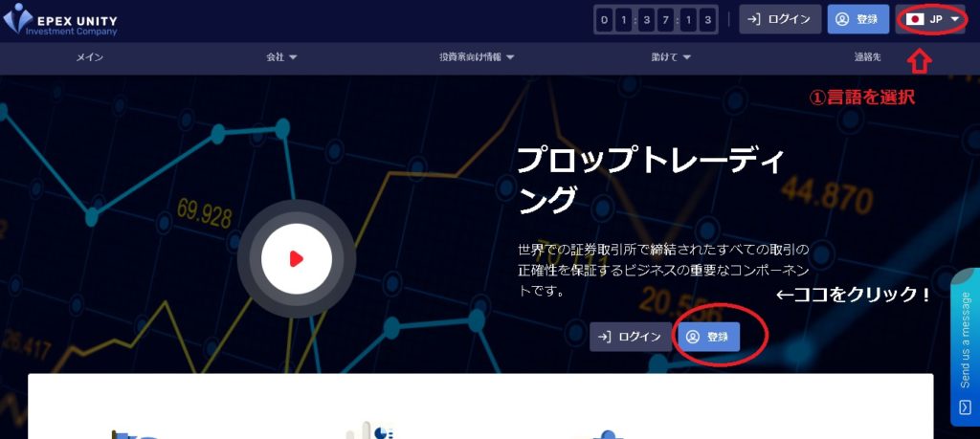Open the JP language dropdown arrow

[954, 19]
